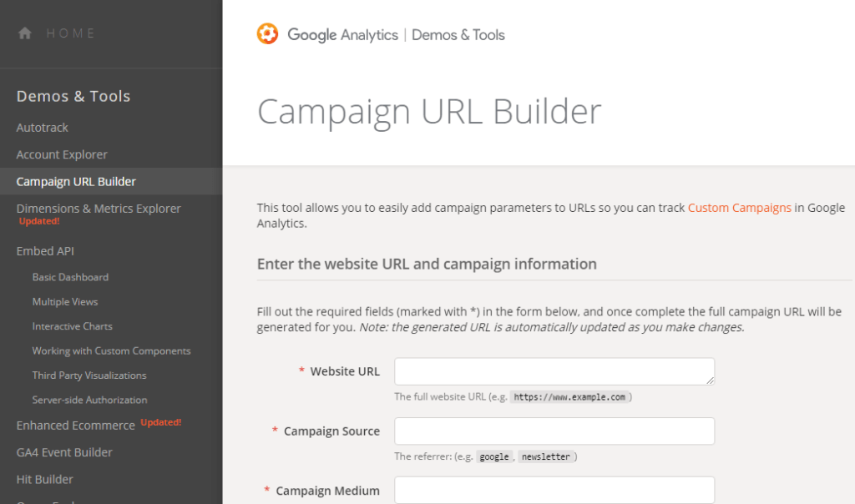
Task: Open Third Party Visualizations page
Action: (x=89, y=375)
